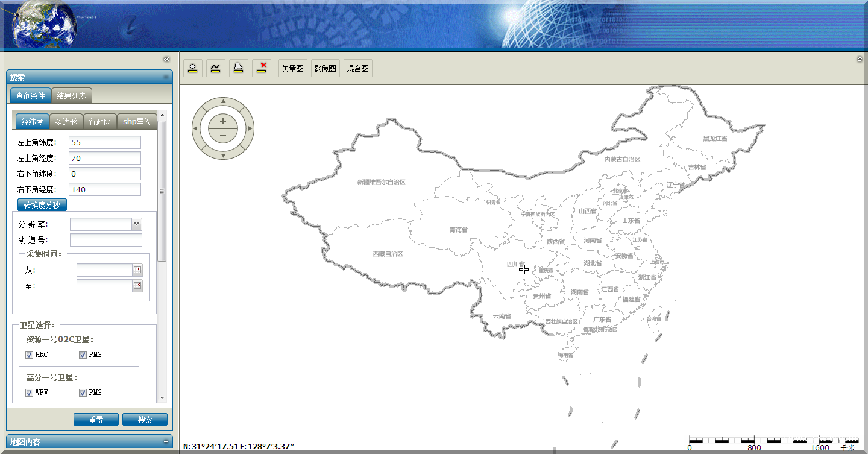The image size is (868, 454).
Task: Click the 影像图 imagery map button
Action: click(325, 69)
